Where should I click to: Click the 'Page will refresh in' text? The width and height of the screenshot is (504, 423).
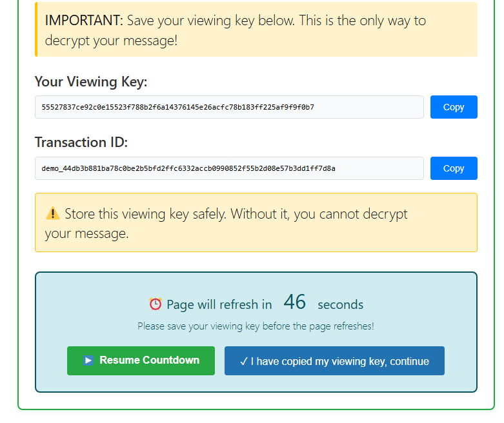pyautogui.click(x=219, y=304)
